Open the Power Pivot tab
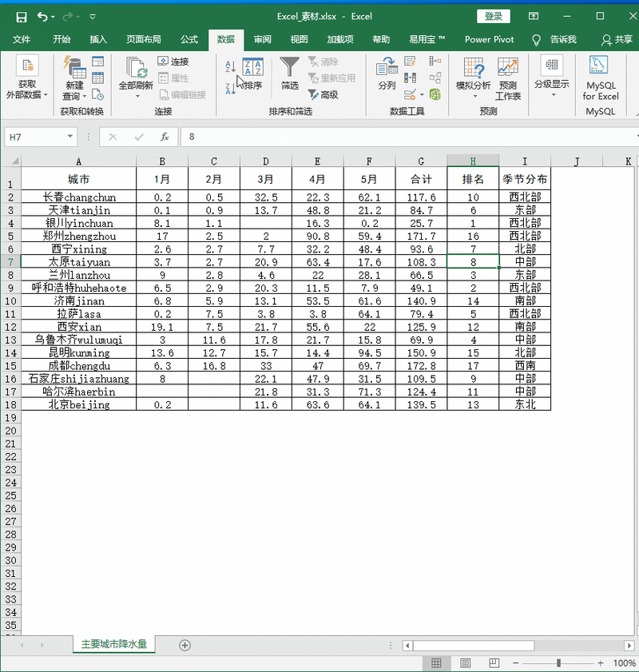Screen dimensions: 639x672 click(x=489, y=38)
